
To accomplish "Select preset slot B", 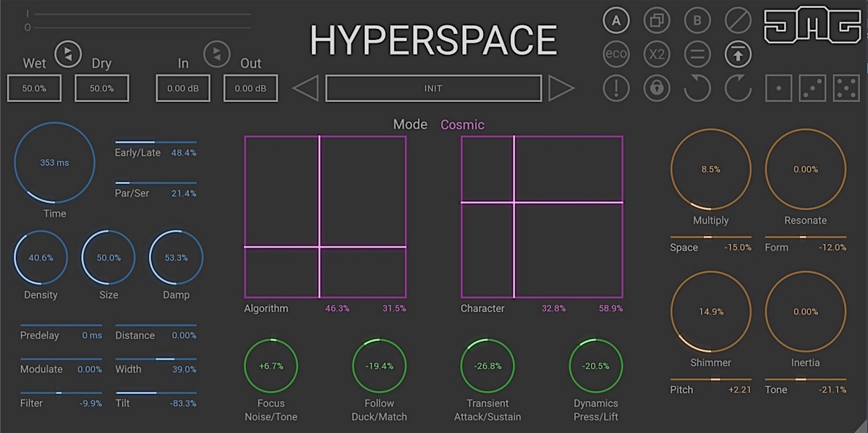I will coord(697,21).
